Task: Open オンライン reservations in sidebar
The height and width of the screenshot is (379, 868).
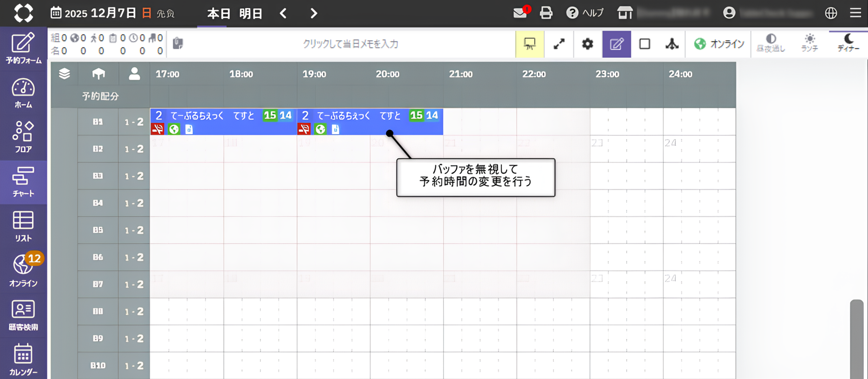Action: [24, 271]
